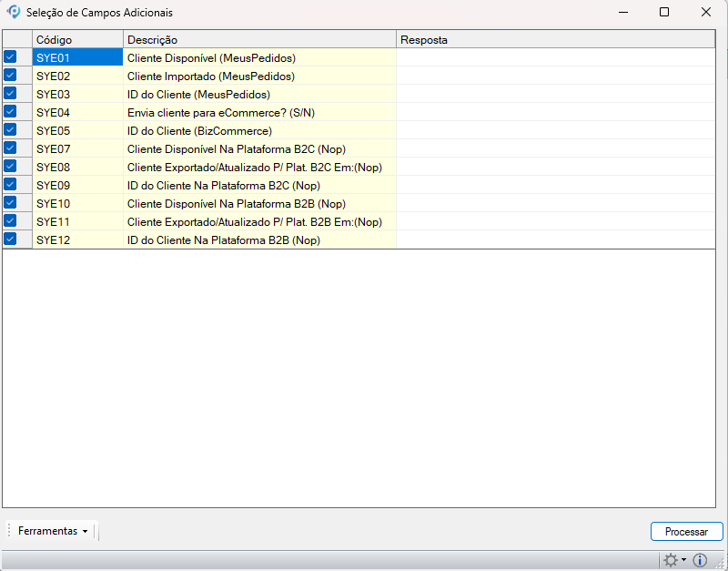Select the SYE05 code cell
The image size is (728, 571).
point(77,130)
